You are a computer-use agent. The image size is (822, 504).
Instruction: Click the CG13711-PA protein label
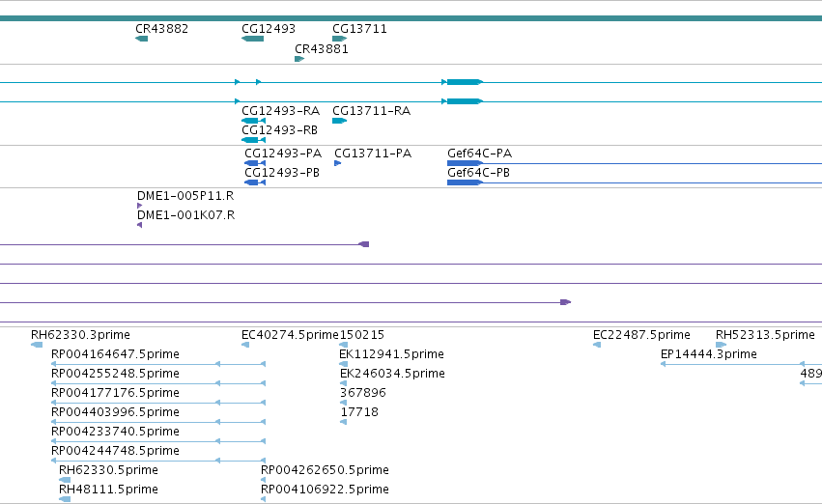click(x=373, y=154)
